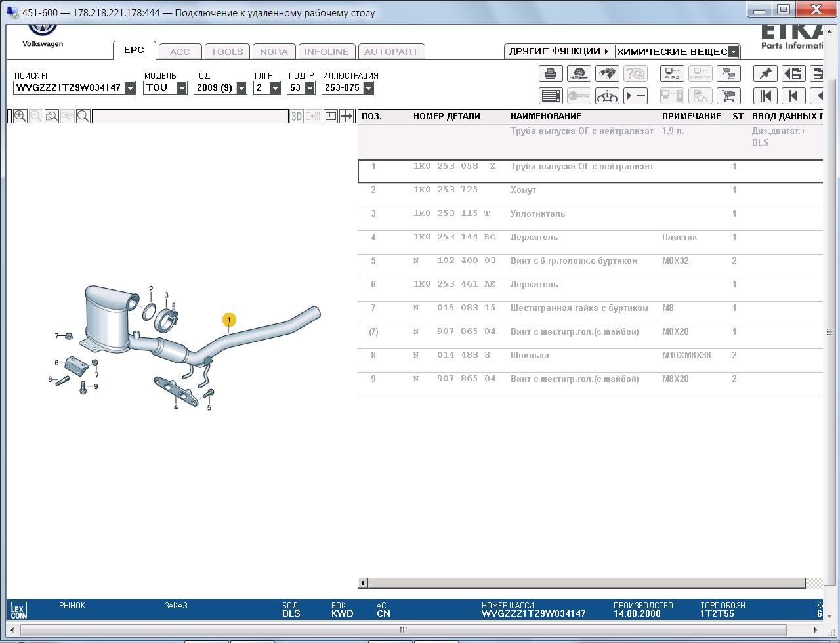Image resolution: width=840 pixels, height=643 pixels.
Task: Click the page-back document icon
Action: [x=793, y=73]
